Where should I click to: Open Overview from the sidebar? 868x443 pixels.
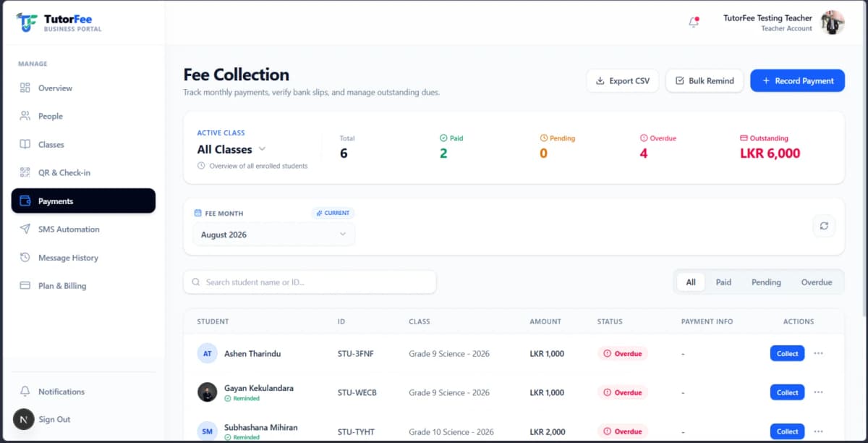[83, 88]
